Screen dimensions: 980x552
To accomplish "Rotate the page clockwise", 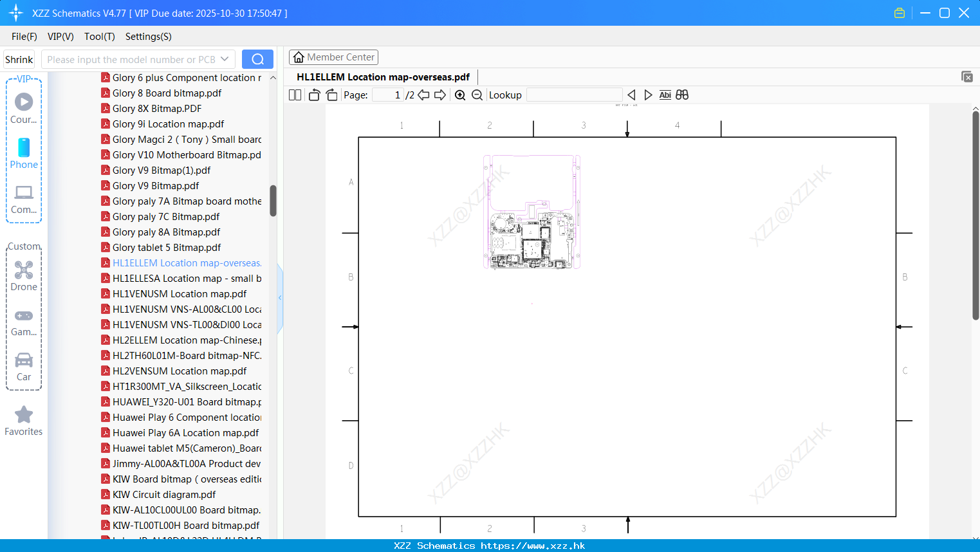I will pos(331,95).
